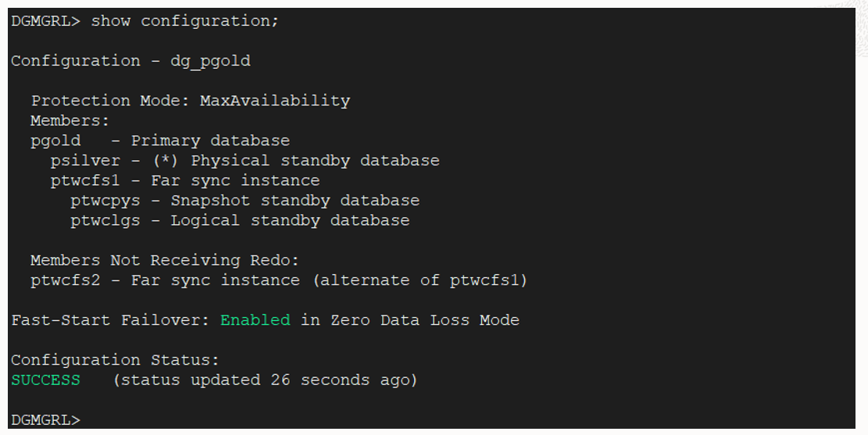
Task: Click the green SUCCESS status word
Action: click(46, 380)
